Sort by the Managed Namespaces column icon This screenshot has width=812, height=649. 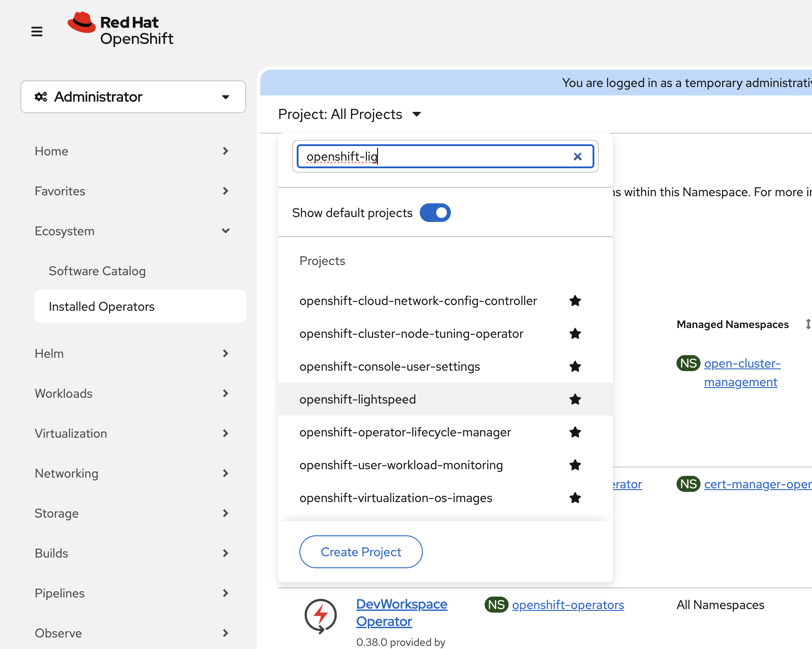click(x=808, y=324)
